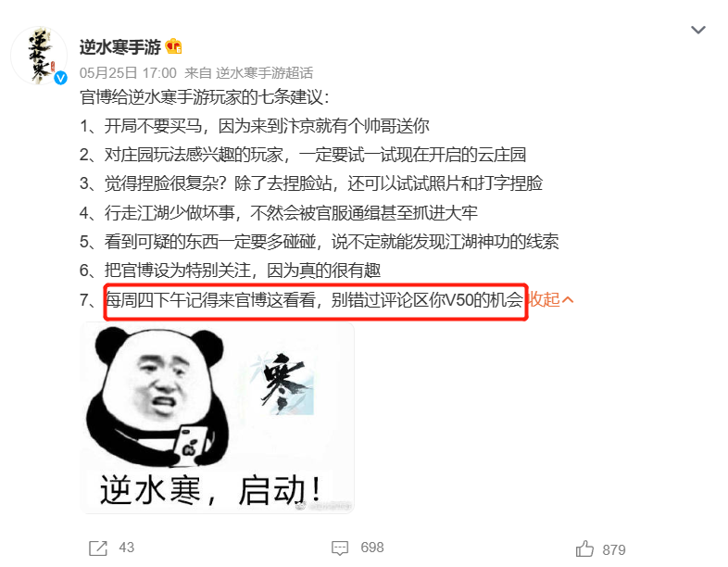Click the 逆水寒手游 username
The height and width of the screenshot is (567, 728).
click(x=119, y=46)
